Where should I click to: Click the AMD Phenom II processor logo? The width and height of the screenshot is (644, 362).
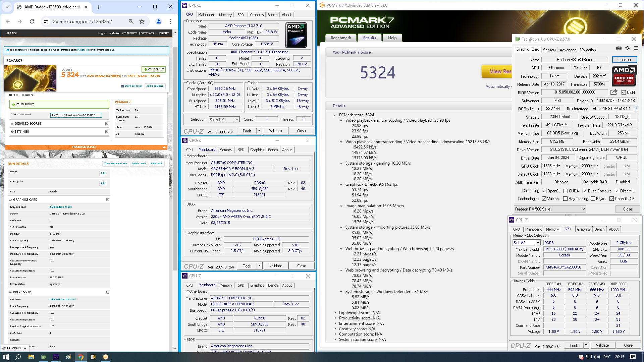296,35
